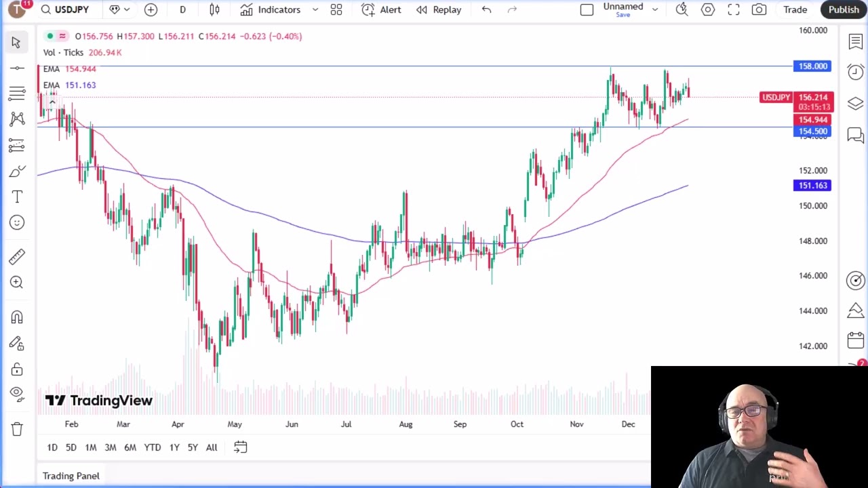Click the 154.500 horizontal line price label
Viewport: 868px width, 488px height.
812,131
